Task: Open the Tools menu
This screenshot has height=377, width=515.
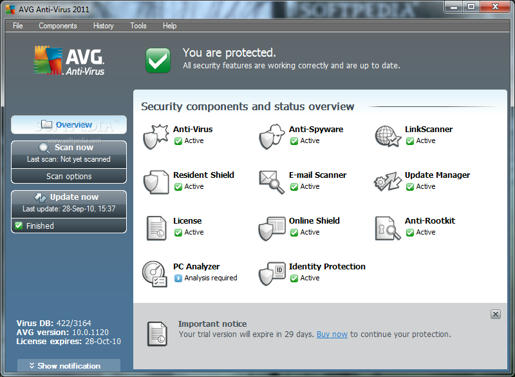Action: (x=138, y=26)
